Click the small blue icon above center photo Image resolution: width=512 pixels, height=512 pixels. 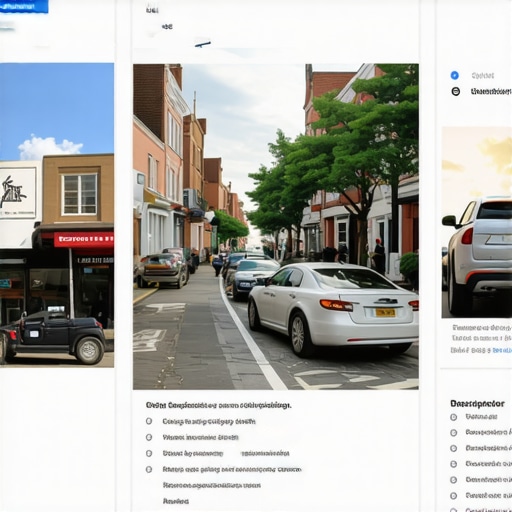pyautogui.click(x=203, y=44)
